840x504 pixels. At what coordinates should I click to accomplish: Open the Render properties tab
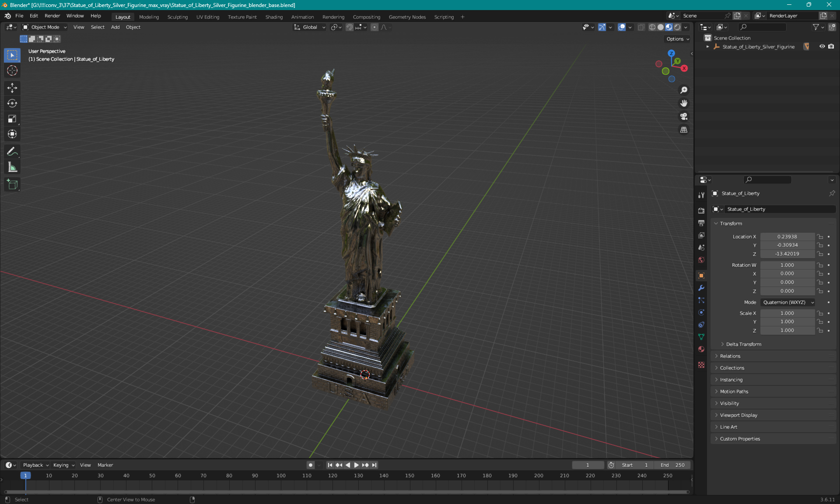(701, 210)
